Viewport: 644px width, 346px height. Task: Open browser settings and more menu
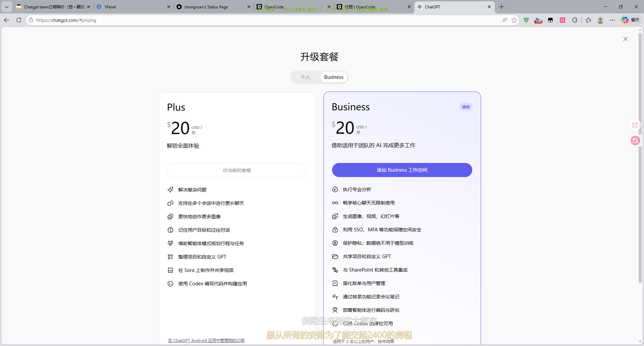tap(612, 20)
